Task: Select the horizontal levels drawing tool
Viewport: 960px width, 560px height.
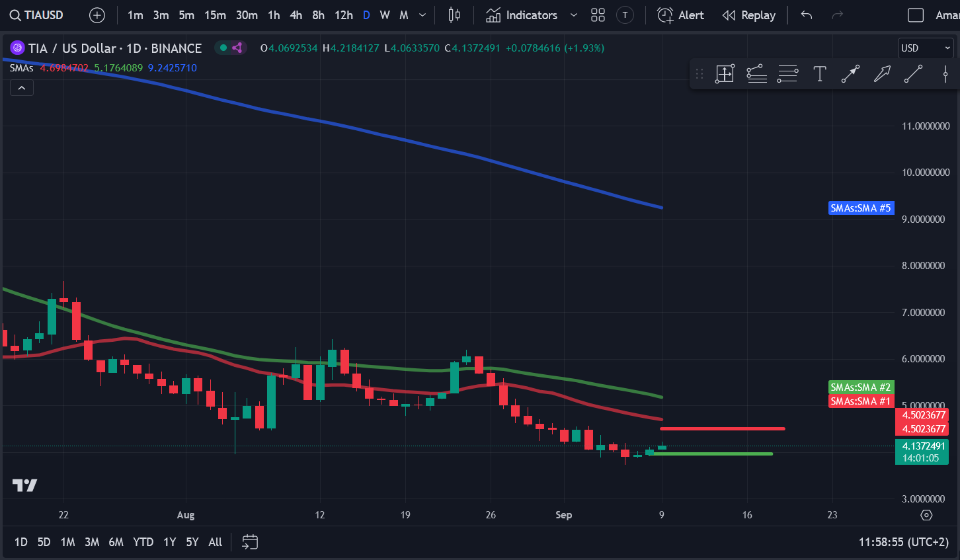Action: coord(787,74)
